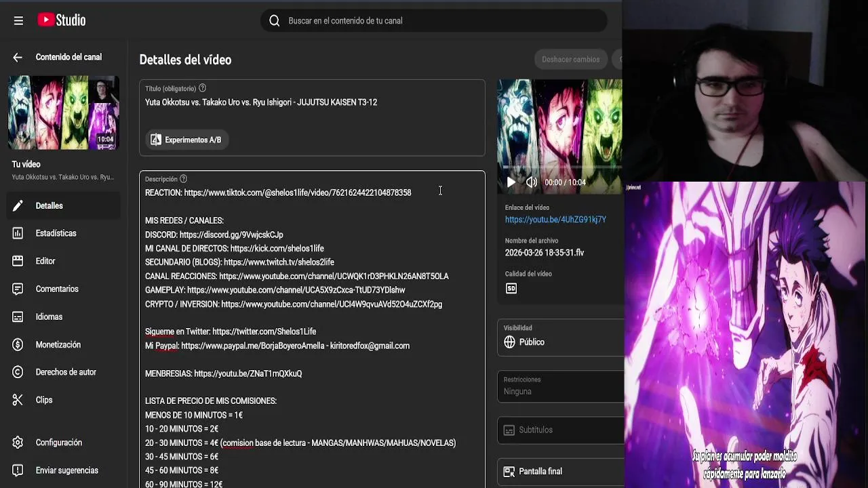Open the hamburger navigation menu
This screenshot has height=488, width=868.
[x=18, y=20]
